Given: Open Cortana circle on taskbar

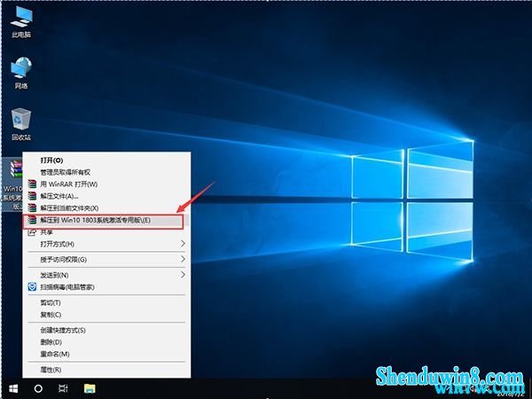Looking at the screenshot, I should [x=38, y=388].
